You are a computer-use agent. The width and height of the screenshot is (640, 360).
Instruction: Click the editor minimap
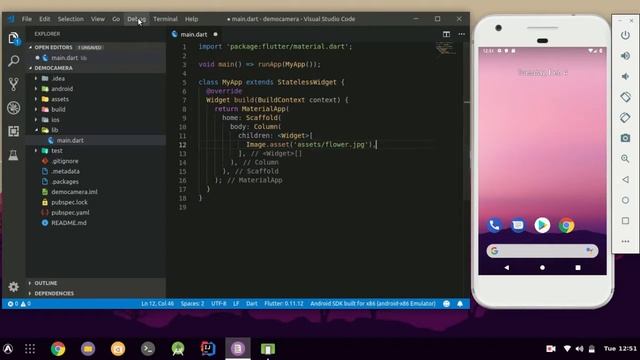click(x=446, y=48)
